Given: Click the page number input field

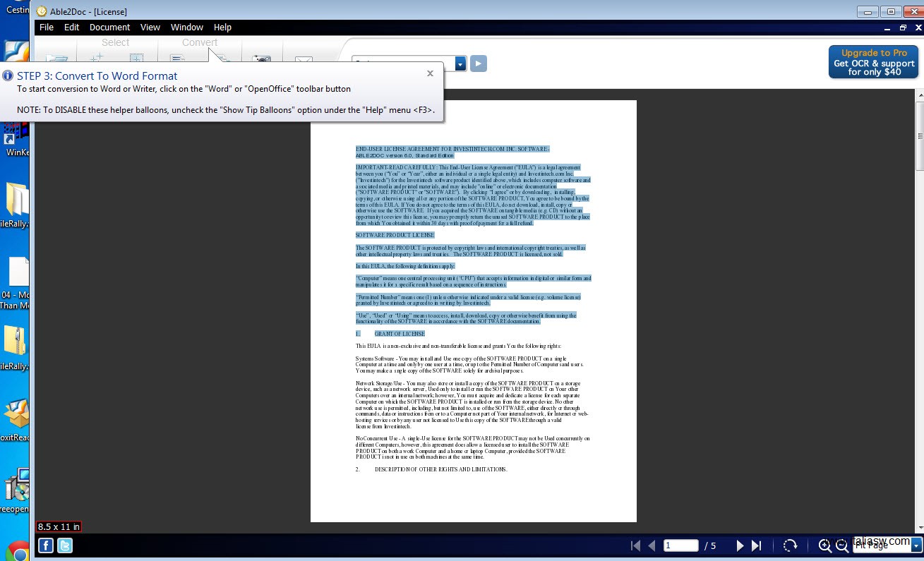Looking at the screenshot, I should tap(680, 545).
